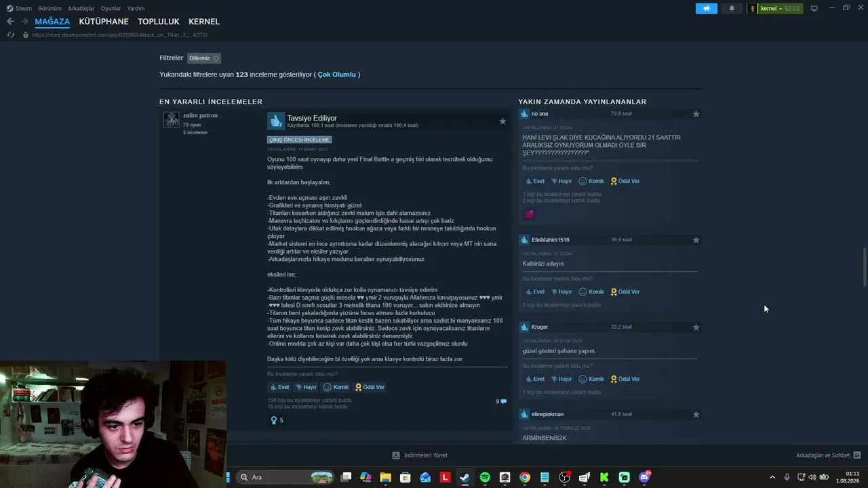The width and height of the screenshot is (868, 488).
Task: Vote Hayır on no one's review
Action: click(561, 182)
